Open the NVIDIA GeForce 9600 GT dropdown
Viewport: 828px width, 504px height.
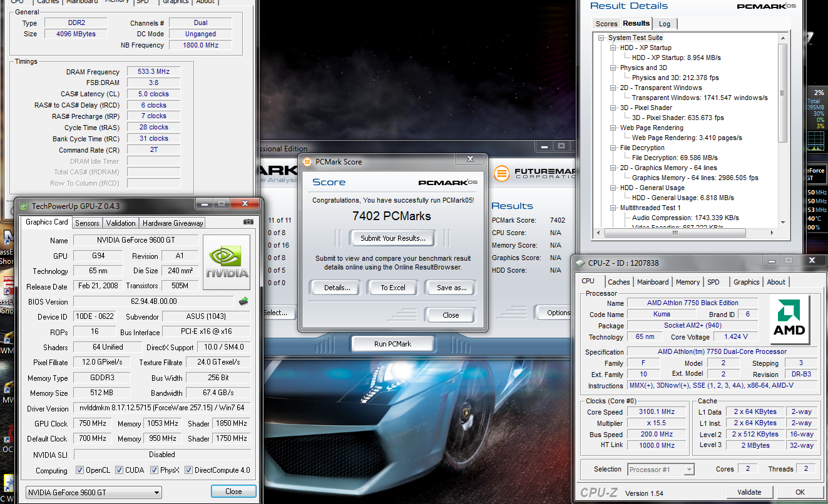pyautogui.click(x=93, y=493)
